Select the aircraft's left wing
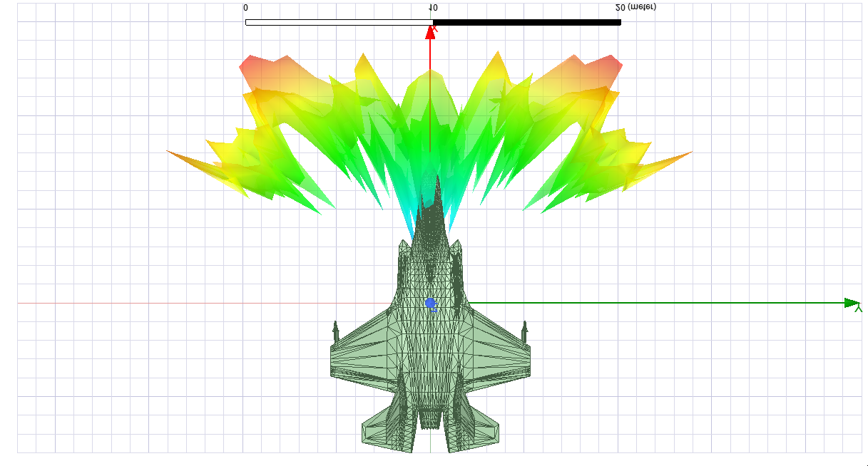This screenshot has width=868, height=466. tap(360, 353)
